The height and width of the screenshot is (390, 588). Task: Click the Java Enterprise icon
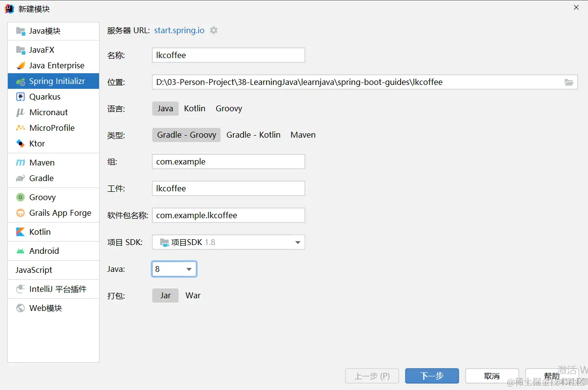20,65
